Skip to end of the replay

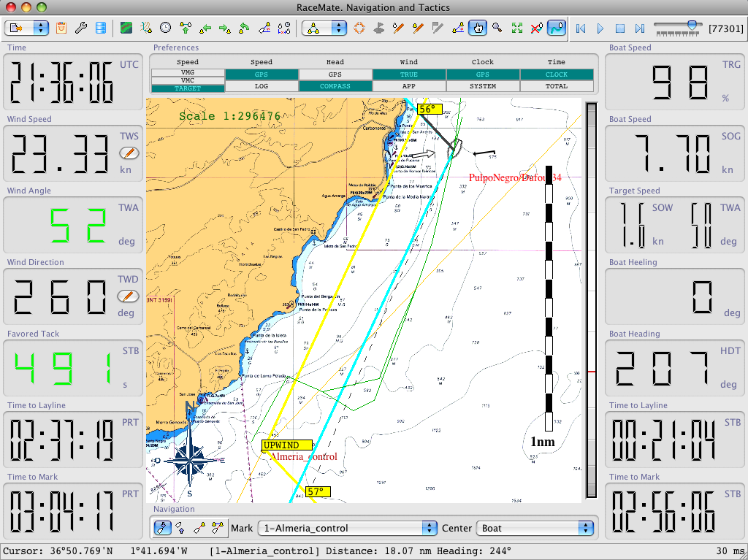tap(640, 28)
